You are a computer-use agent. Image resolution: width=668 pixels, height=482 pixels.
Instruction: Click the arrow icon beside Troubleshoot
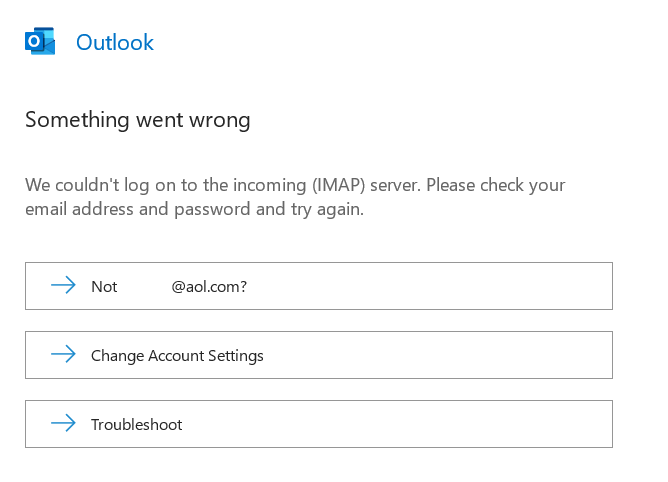point(63,423)
